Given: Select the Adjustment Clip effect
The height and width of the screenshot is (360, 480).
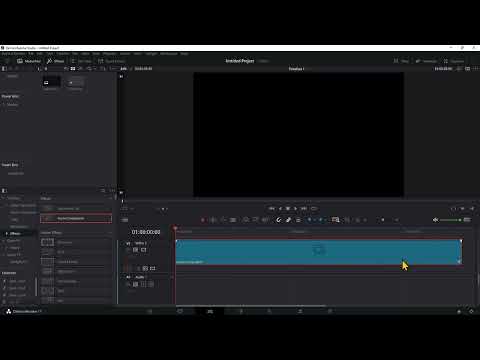Looking at the screenshot, I should 76,209.
